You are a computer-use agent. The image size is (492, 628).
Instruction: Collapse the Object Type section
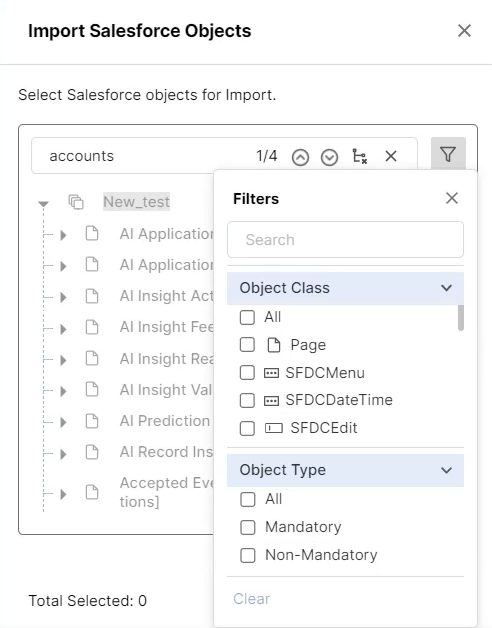pos(446,470)
